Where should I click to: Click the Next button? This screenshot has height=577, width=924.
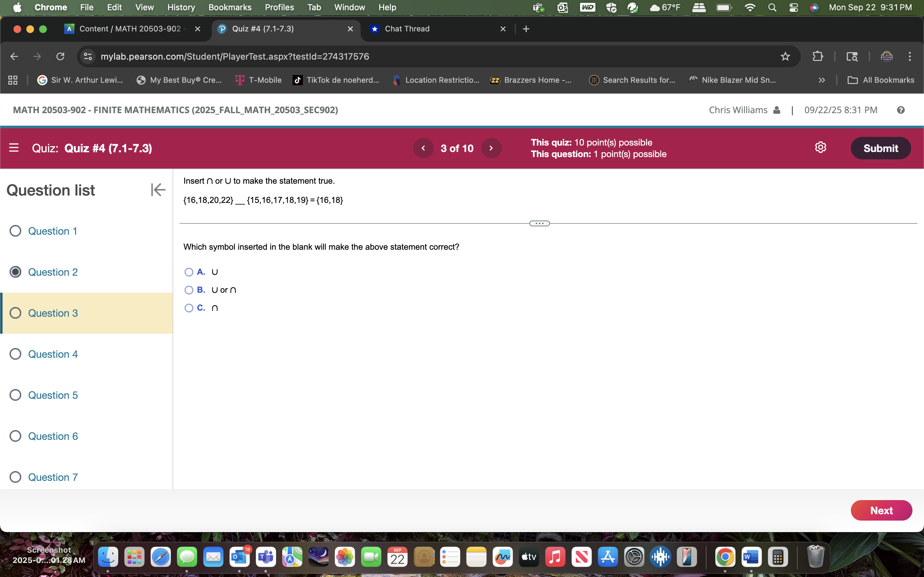(x=881, y=510)
